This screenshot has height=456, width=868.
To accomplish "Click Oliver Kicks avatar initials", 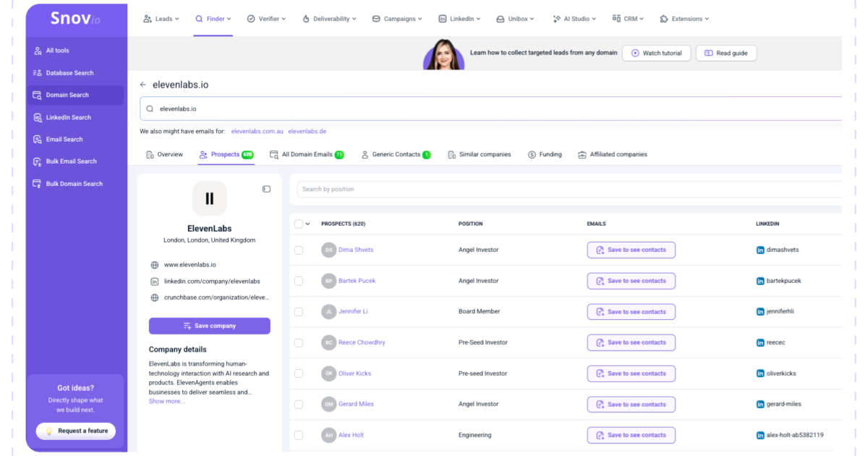I will pos(329,373).
